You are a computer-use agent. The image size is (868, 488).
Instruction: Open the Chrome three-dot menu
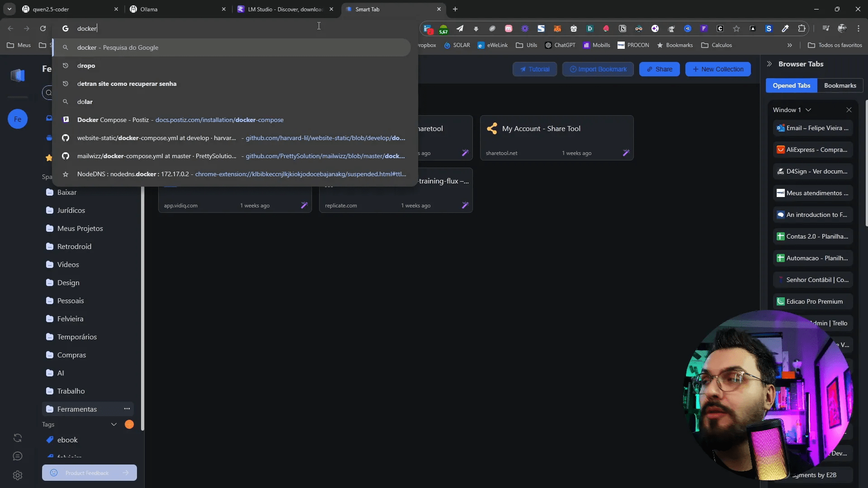(859, 28)
